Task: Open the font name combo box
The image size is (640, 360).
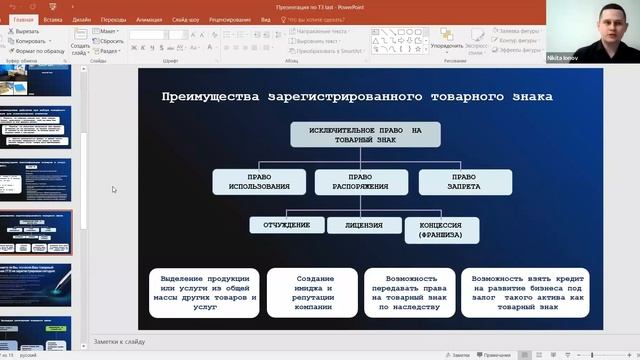Action: pos(149,35)
